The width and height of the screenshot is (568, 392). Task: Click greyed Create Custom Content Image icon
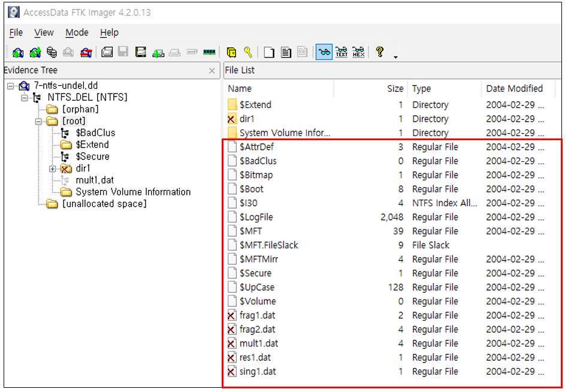click(x=174, y=53)
